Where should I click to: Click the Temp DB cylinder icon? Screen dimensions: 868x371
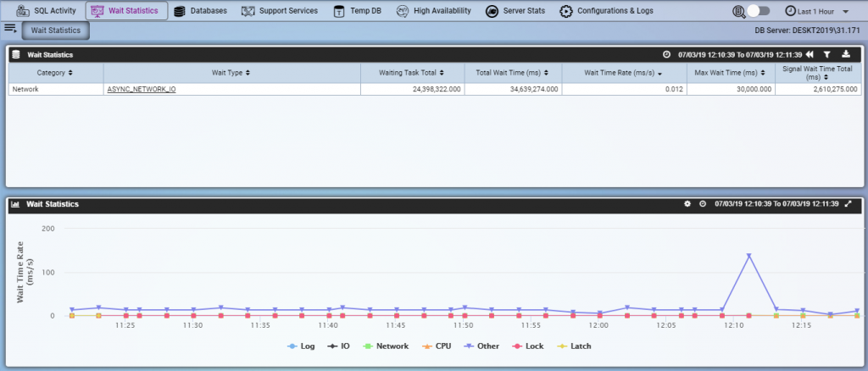[339, 11]
